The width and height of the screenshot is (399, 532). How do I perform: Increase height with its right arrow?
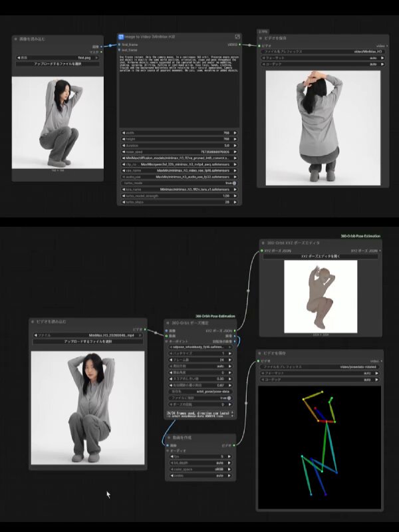[x=235, y=139]
